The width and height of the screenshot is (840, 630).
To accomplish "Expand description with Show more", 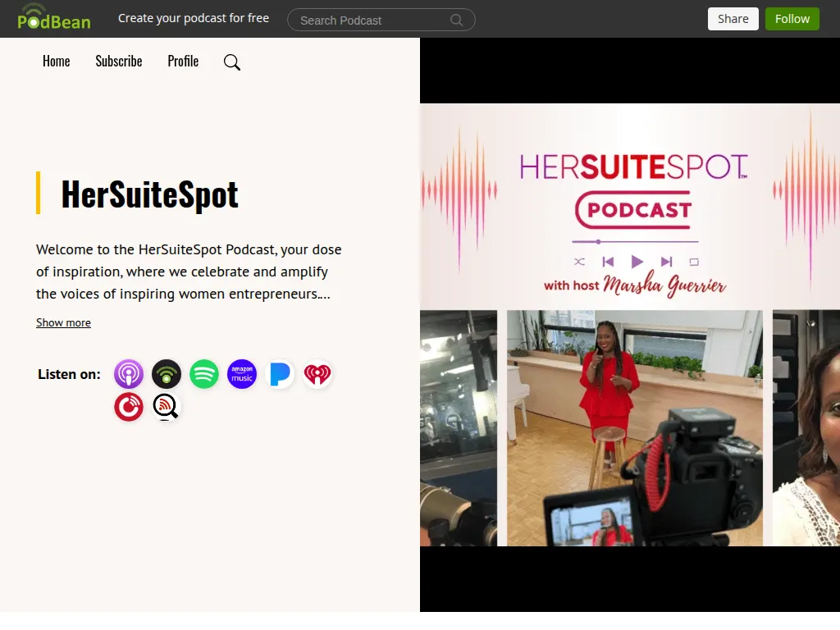I will coord(63,322).
